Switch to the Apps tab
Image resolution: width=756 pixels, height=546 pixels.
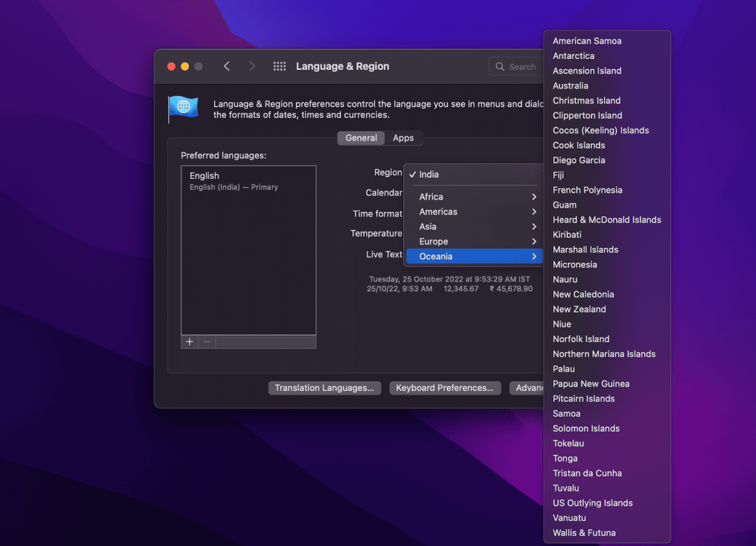coord(403,138)
